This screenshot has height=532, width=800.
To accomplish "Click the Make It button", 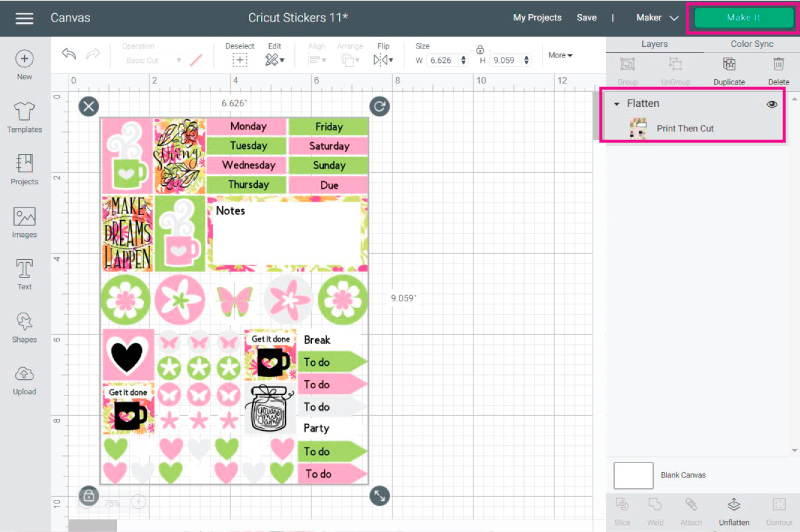I will (x=743, y=18).
